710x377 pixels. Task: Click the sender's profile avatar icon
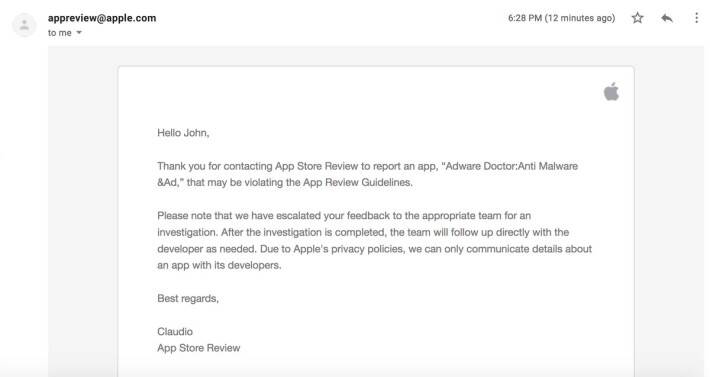[x=24, y=25]
